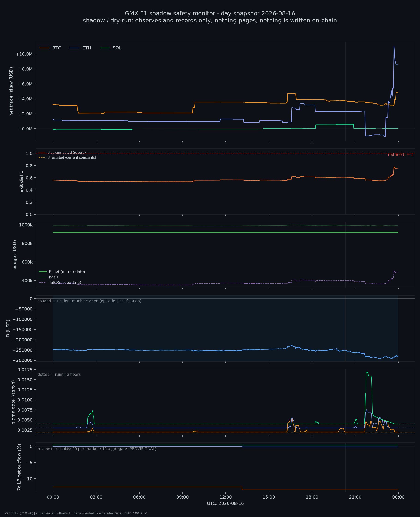The height and width of the screenshot is (517, 420).
Task: Click the '+10.0M' y-axis tick label
Action: (x=24, y=54)
